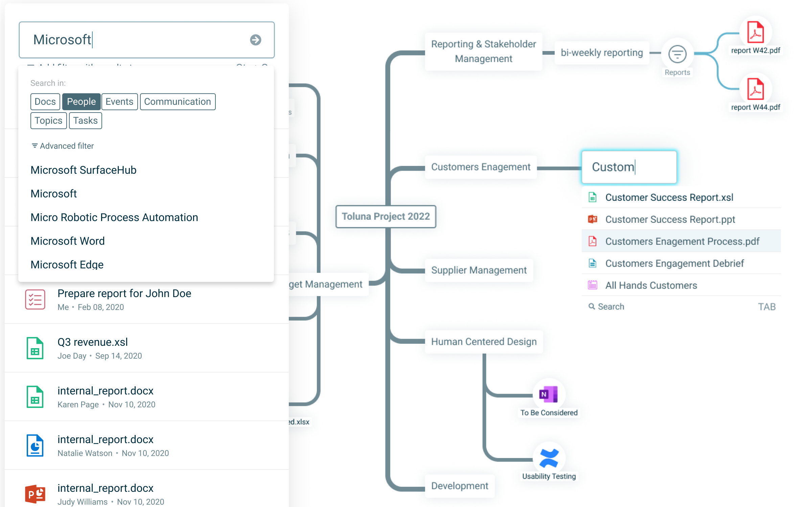Select Microsoft Word from suggestions
Screen dimensions: 812x507
pos(68,241)
